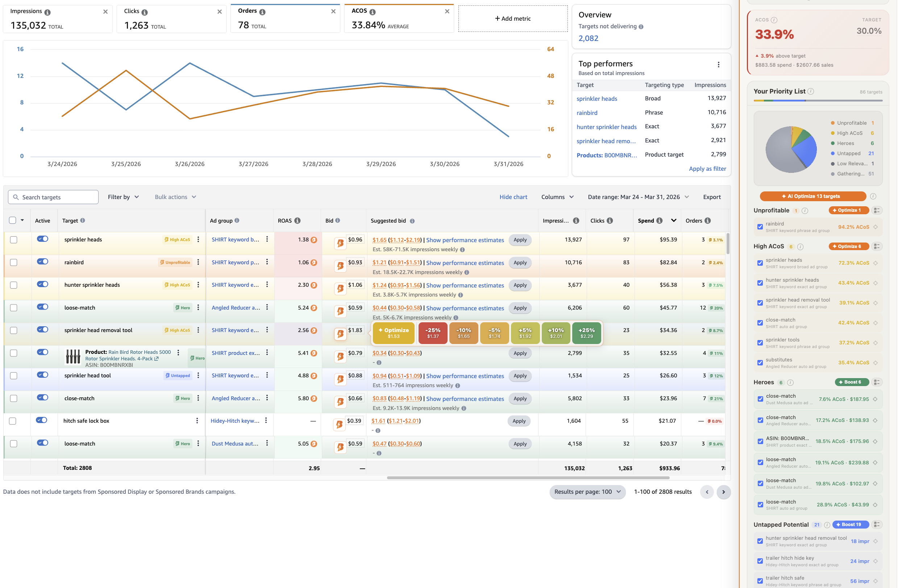Open Results per page dropdown
This screenshot has width=898, height=588.
pyautogui.click(x=587, y=492)
